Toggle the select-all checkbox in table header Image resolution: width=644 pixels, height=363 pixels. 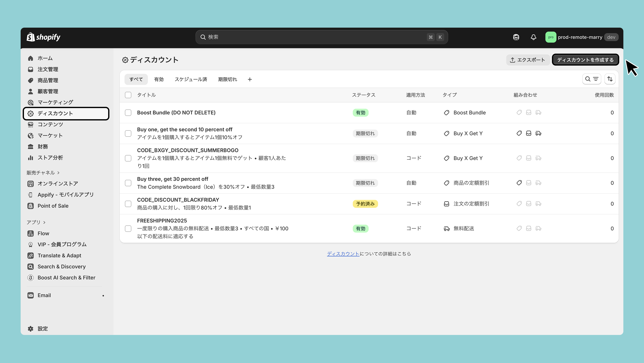click(128, 95)
